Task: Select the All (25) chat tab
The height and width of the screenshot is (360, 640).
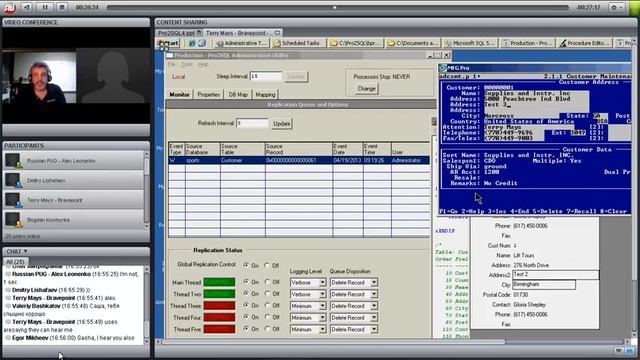Action: 15,262
